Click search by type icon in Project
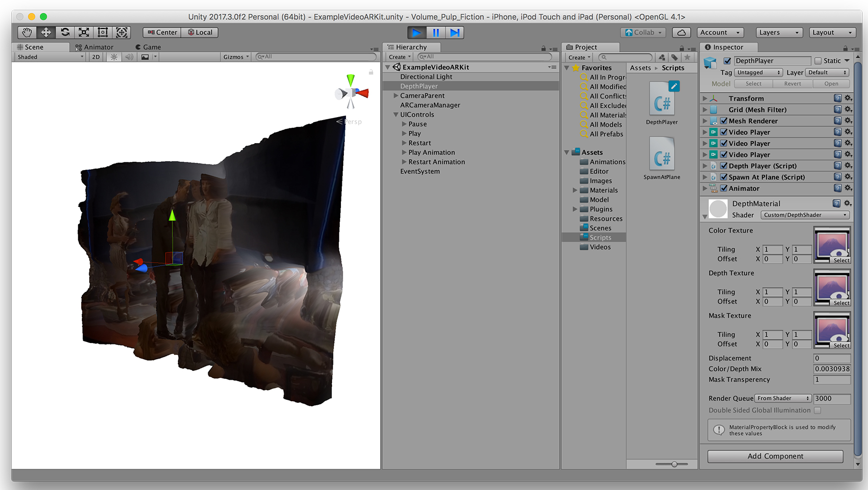868x490 pixels. click(x=662, y=57)
